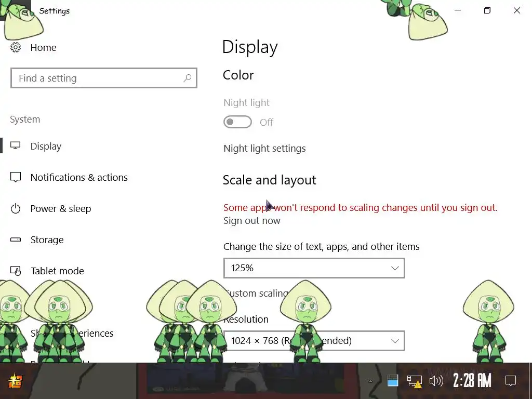This screenshot has height=399, width=532.
Task: Open the 125% scaling dropdown
Action: click(x=314, y=268)
